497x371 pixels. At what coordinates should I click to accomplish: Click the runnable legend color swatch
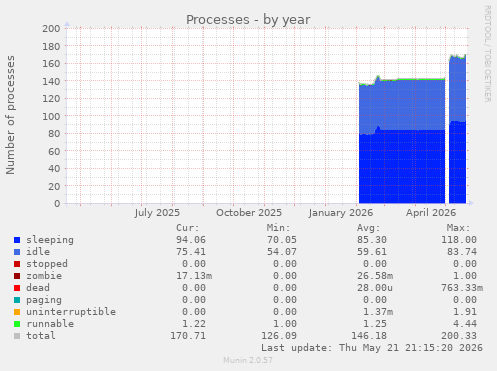tap(17, 324)
